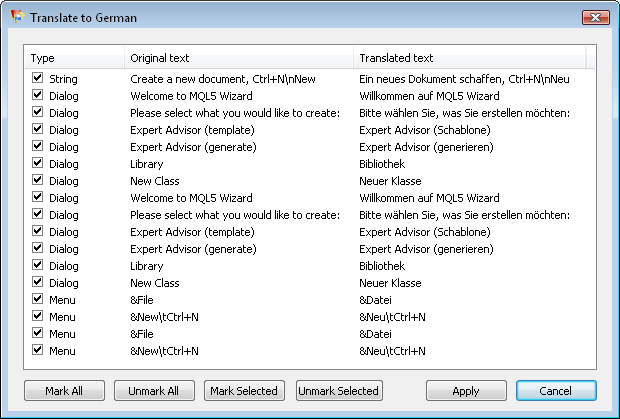Image resolution: width=620 pixels, height=419 pixels.
Task: Toggle checkbox for first New Class row
Action: (38, 181)
